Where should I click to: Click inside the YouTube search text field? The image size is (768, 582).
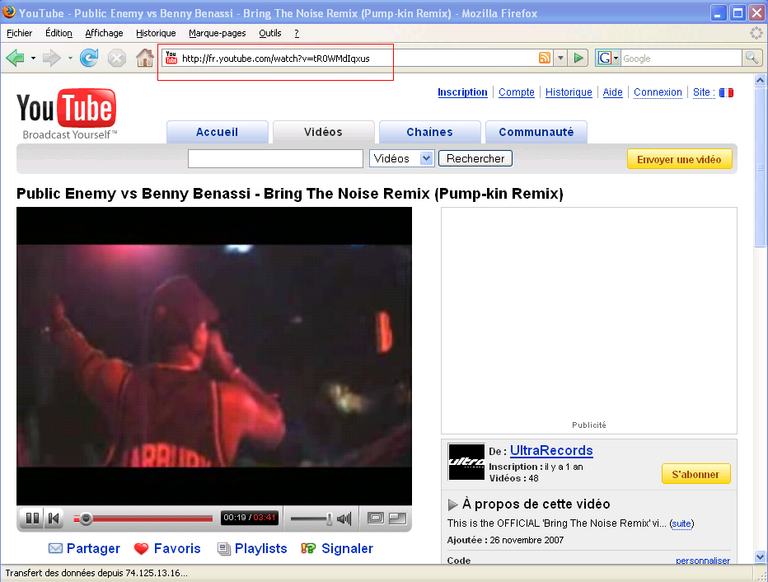tap(275, 159)
